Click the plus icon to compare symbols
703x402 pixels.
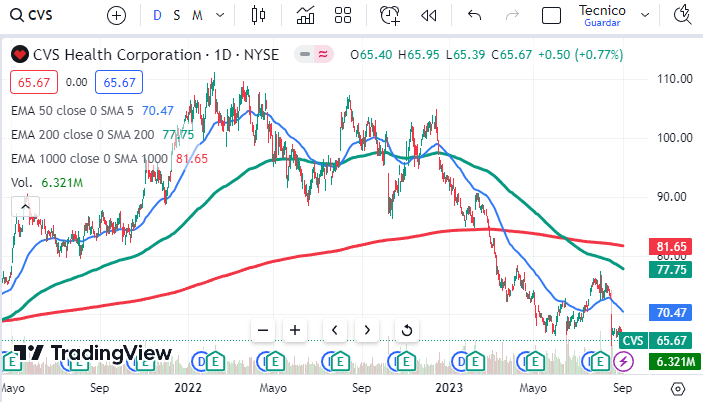116,16
